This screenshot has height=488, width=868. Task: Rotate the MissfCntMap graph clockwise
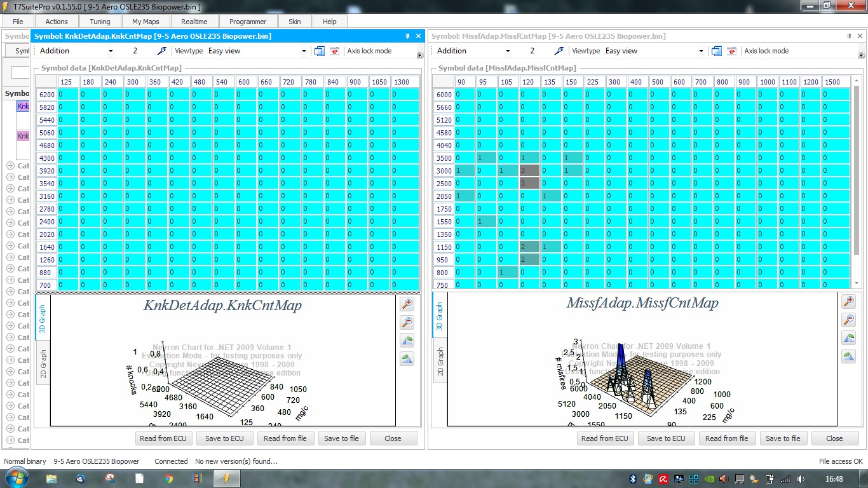(x=848, y=356)
